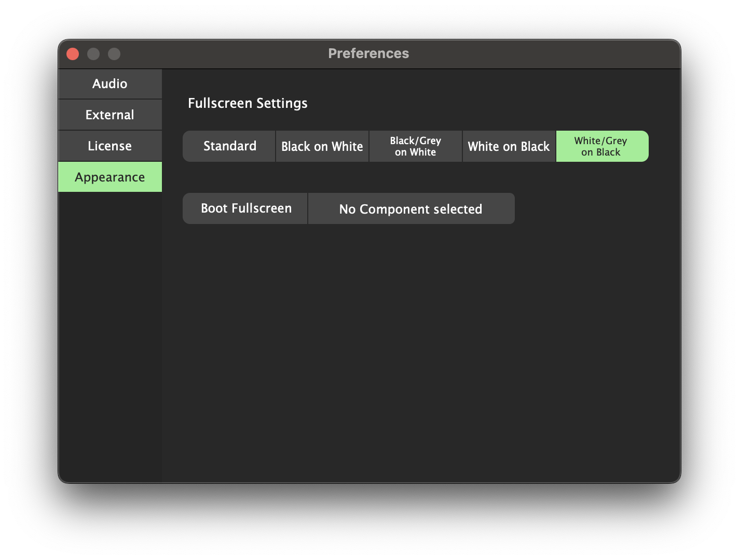Select the Appearance tab
Viewport: 739px width, 560px height.
click(110, 177)
